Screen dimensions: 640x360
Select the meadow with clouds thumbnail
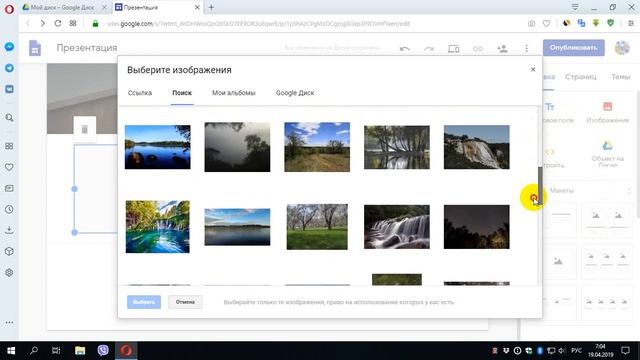[317, 147]
